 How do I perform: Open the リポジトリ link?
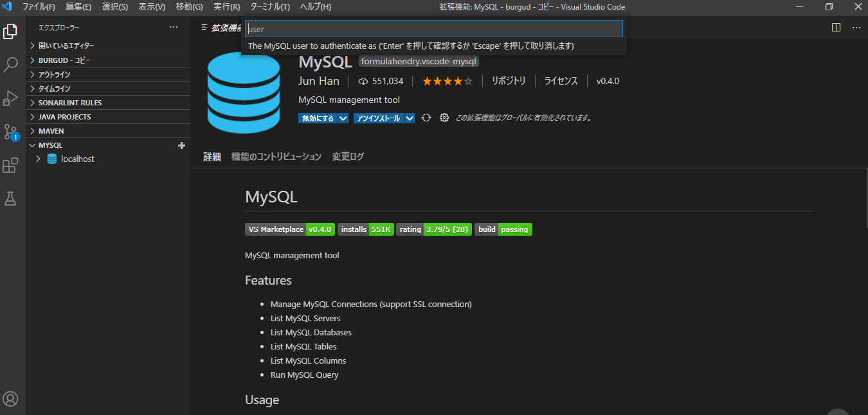click(x=510, y=81)
